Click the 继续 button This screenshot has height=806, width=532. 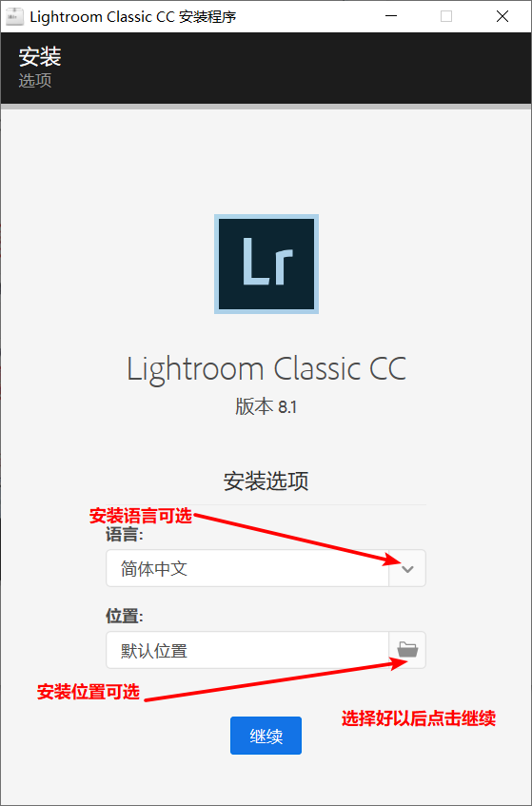[x=266, y=736]
